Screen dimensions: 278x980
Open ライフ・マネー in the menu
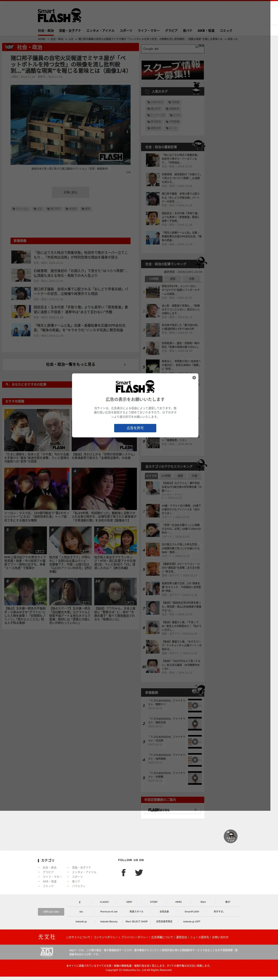(148, 31)
